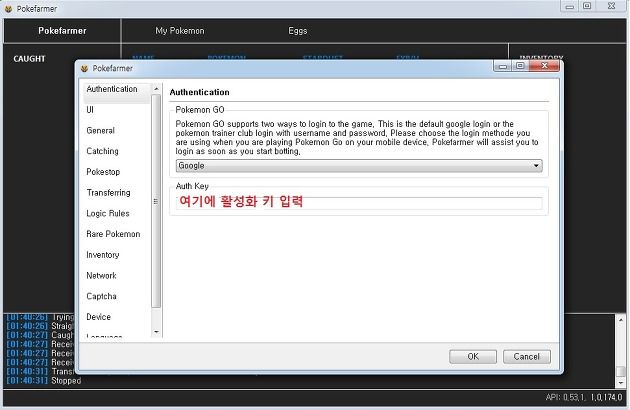Click the API version status text

pyautogui.click(x=583, y=397)
